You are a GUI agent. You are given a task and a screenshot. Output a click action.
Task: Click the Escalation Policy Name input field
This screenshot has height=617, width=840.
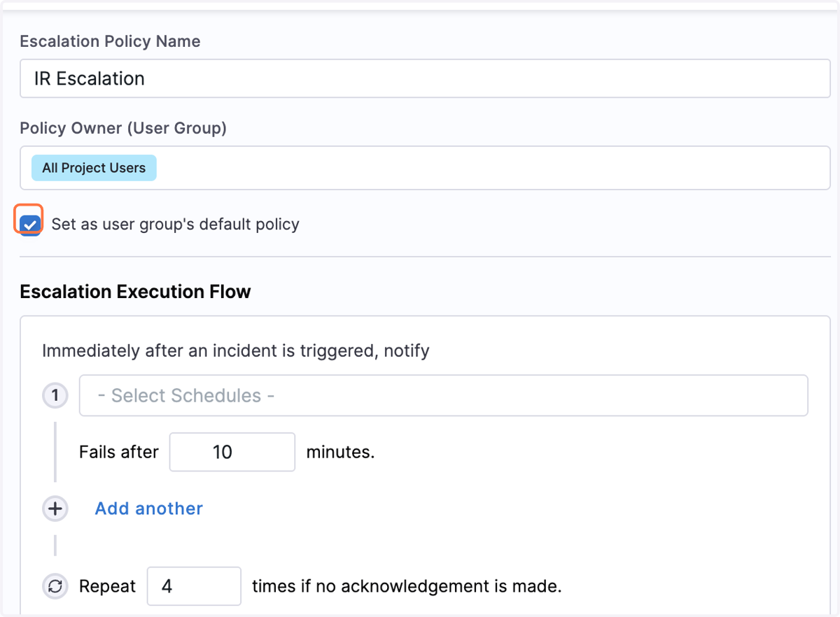coord(425,78)
